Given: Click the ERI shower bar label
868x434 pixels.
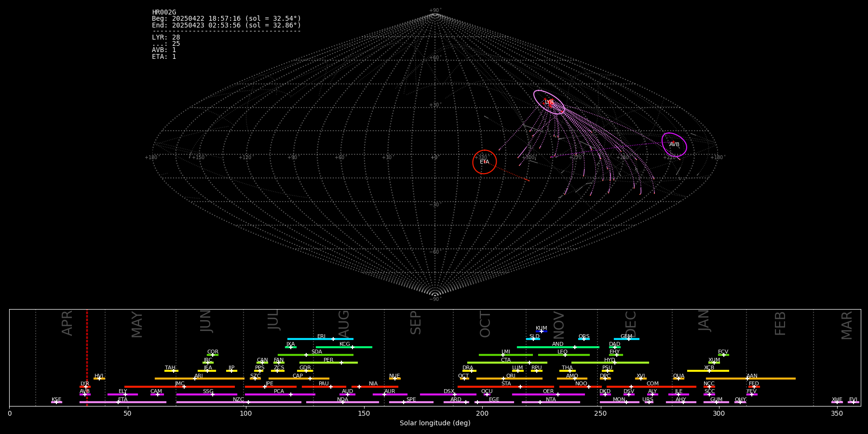Looking at the screenshot, I should click(321, 337).
